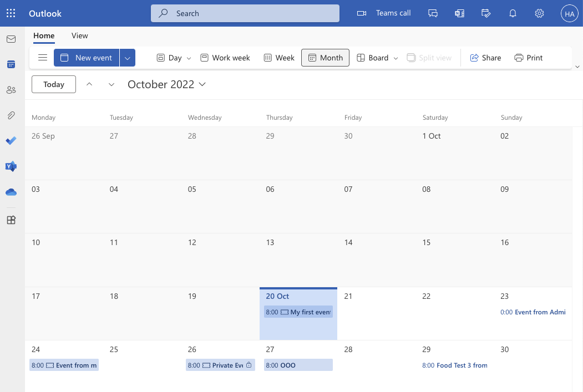
Task: Switch to Board view
Action: pos(373,58)
